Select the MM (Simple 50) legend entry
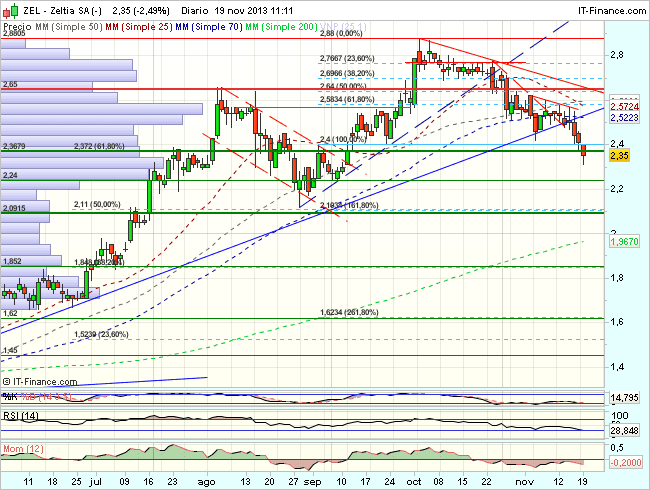The height and width of the screenshot is (490, 650). pos(69,27)
